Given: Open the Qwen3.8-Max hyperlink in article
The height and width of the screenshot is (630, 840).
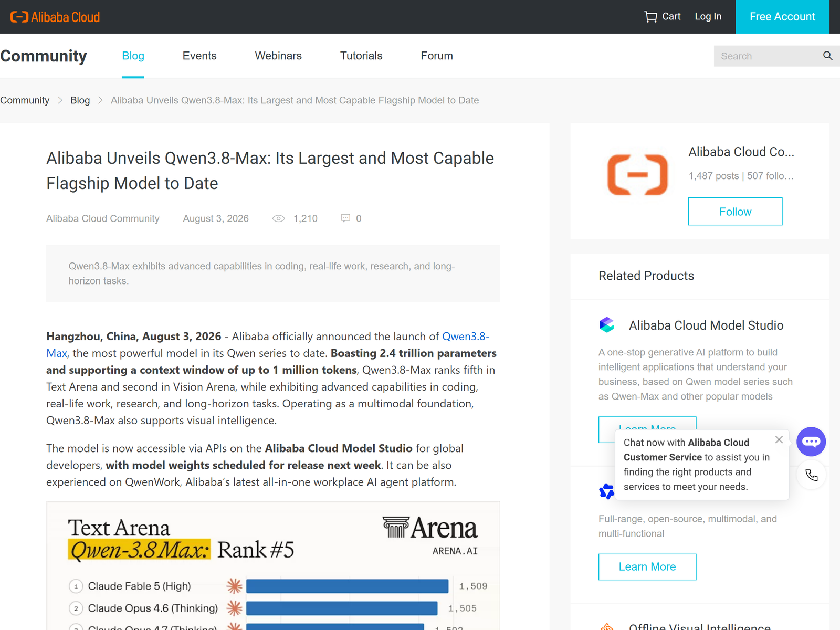Looking at the screenshot, I should tap(466, 337).
